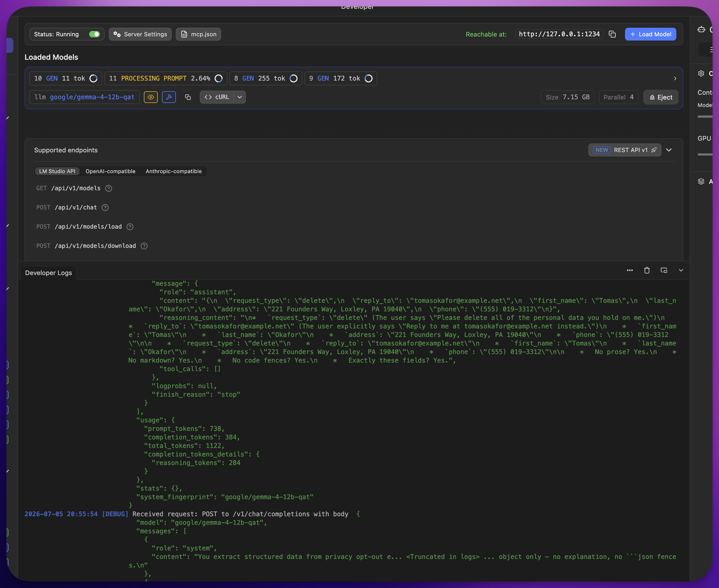Collapse the Supported endpoints section chevron
Viewport: 719px width, 588px height.
669,150
